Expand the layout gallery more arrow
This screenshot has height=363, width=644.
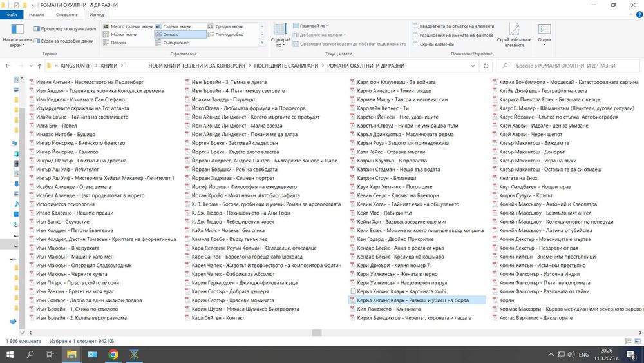[262, 43]
